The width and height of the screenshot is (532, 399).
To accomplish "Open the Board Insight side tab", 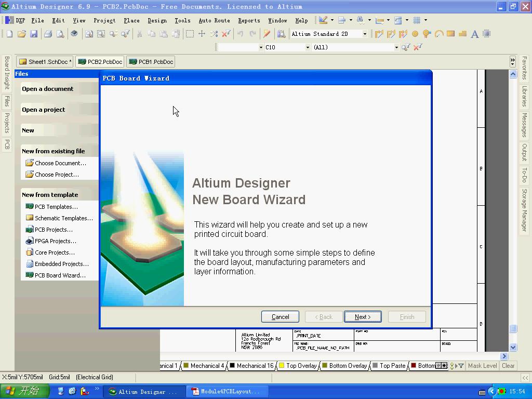I will coord(6,73).
